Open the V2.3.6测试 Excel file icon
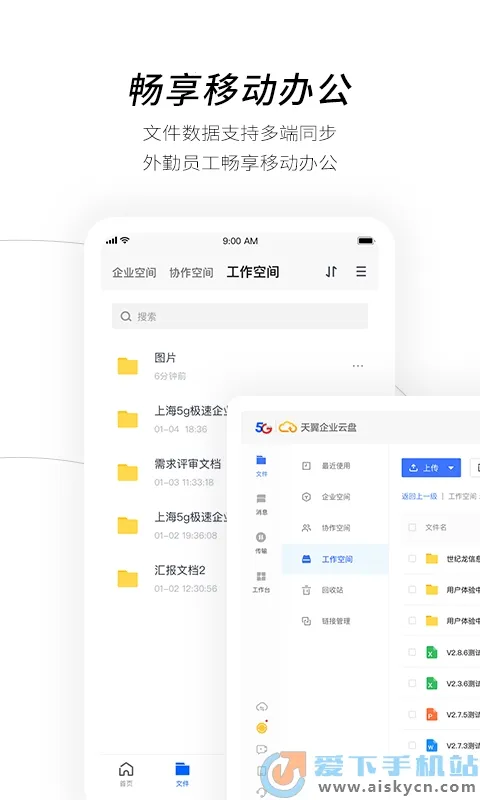 [432, 683]
